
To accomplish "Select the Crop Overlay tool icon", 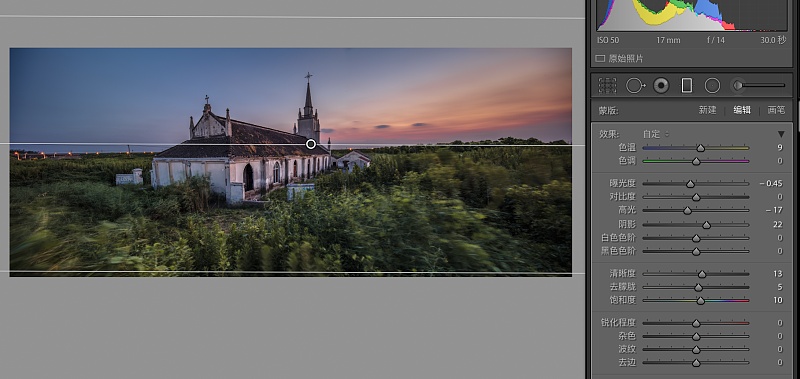I will [x=607, y=85].
